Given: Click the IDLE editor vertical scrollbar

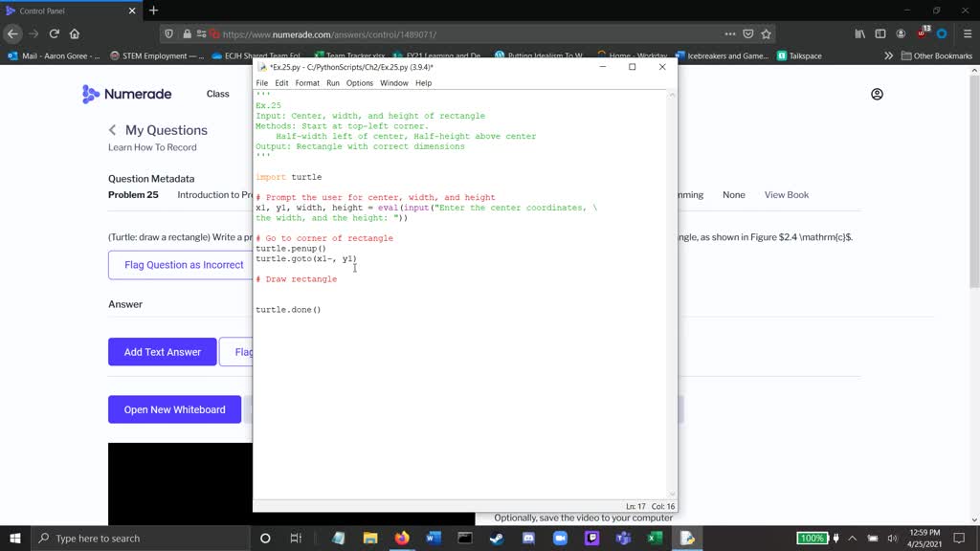Looking at the screenshot, I should point(672,294).
